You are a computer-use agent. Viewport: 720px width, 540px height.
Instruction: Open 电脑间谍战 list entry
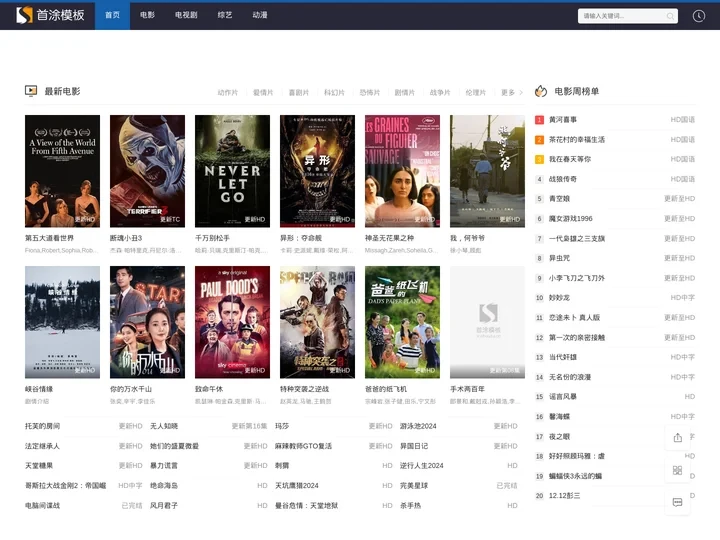tap(42, 506)
